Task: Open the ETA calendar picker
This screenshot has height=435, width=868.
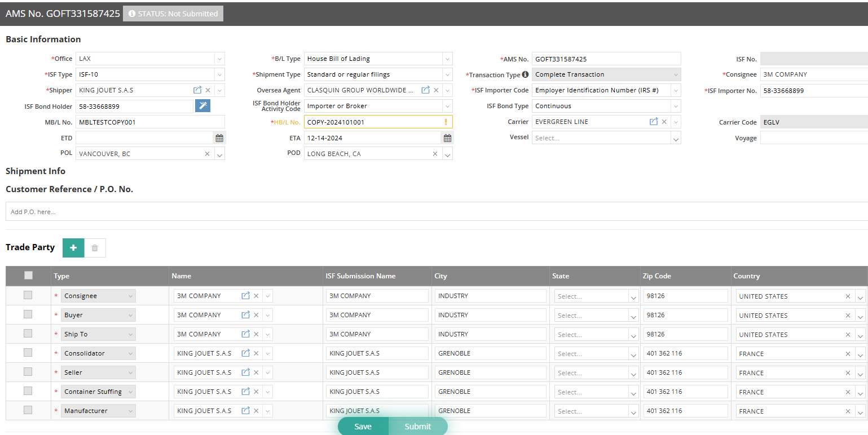Action: point(447,138)
